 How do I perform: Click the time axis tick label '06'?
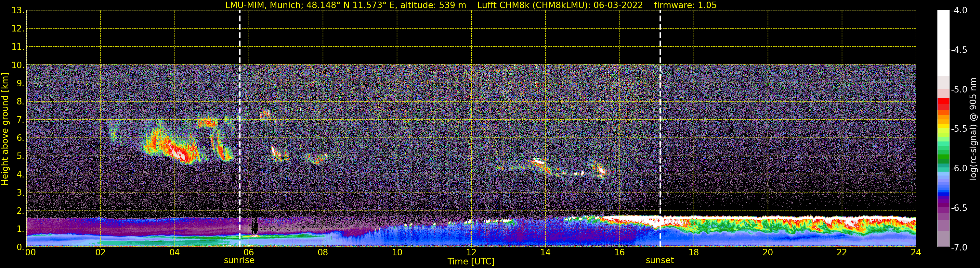248,252
